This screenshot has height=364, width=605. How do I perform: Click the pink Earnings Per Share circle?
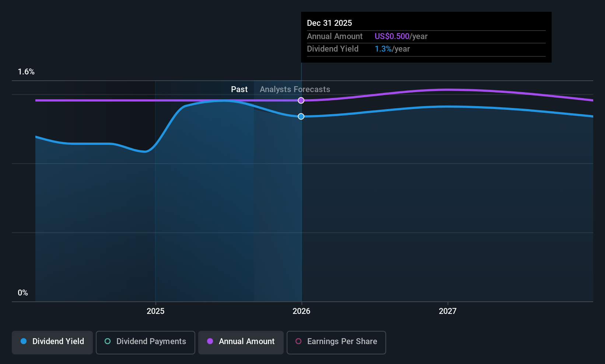click(298, 341)
